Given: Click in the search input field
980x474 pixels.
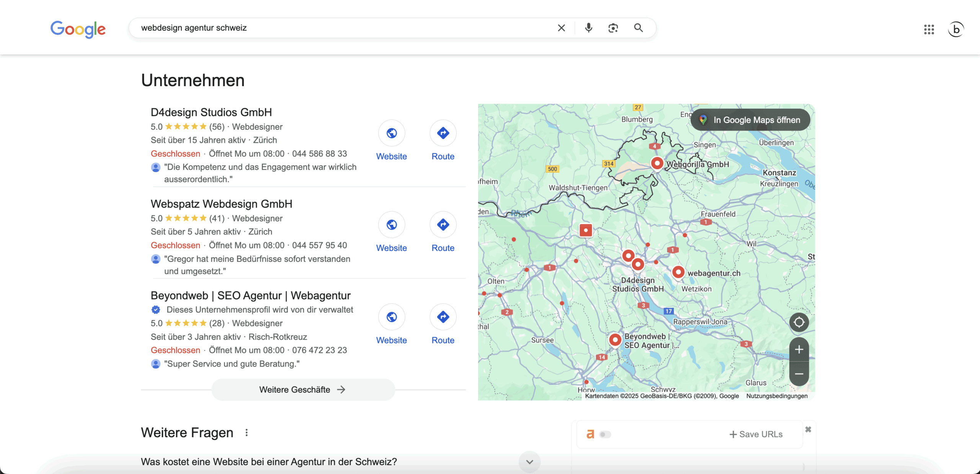Looking at the screenshot, I should click(x=345, y=28).
